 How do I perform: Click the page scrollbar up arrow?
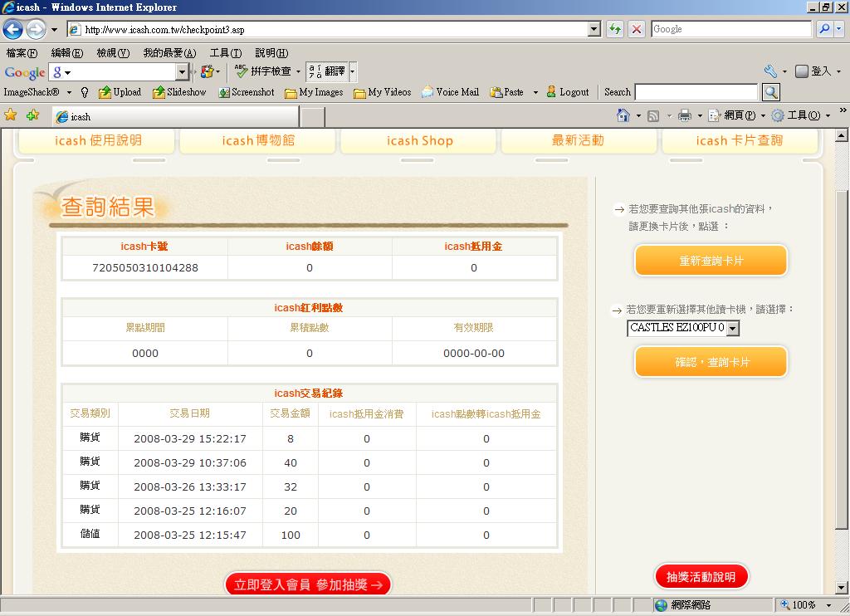click(842, 135)
